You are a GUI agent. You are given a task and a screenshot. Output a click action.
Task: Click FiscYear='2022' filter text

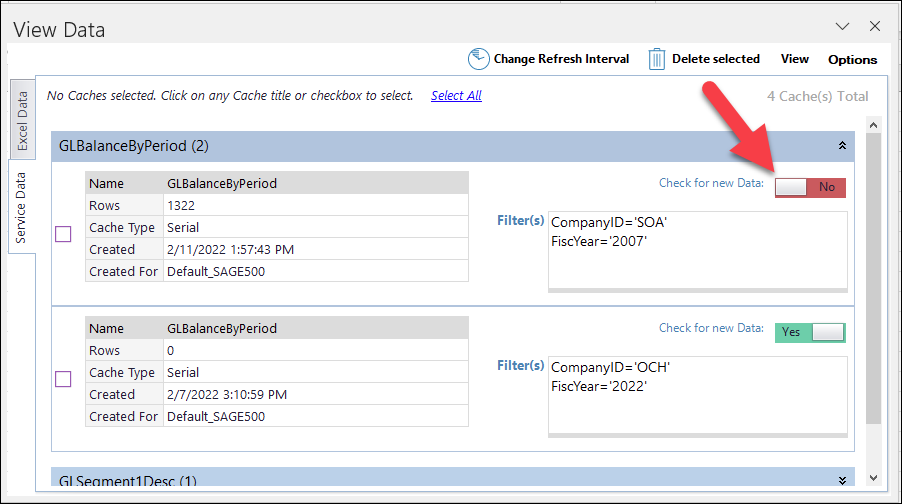coord(599,386)
